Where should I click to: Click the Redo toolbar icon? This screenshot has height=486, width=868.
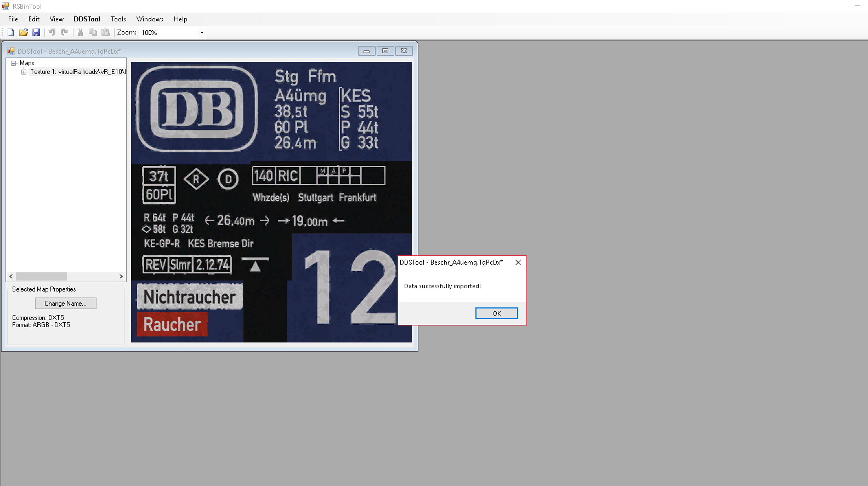click(64, 32)
